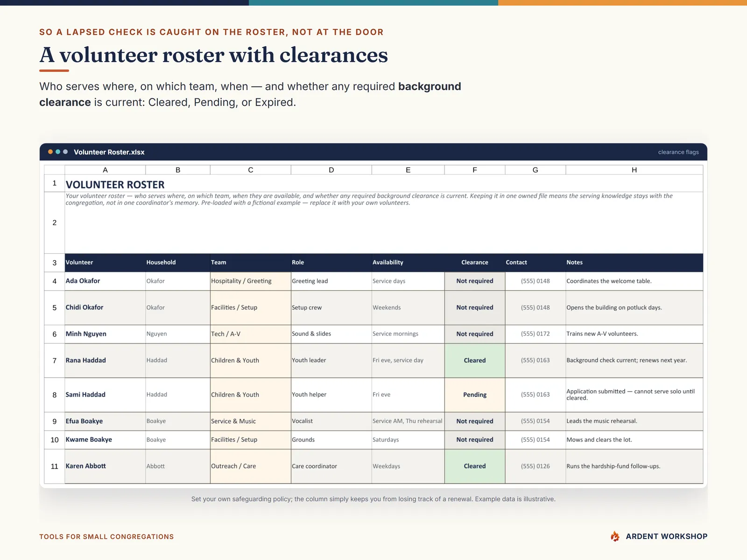Click the "Vocalist" role cell
Viewport: 747px width, 560px height.
point(331,421)
